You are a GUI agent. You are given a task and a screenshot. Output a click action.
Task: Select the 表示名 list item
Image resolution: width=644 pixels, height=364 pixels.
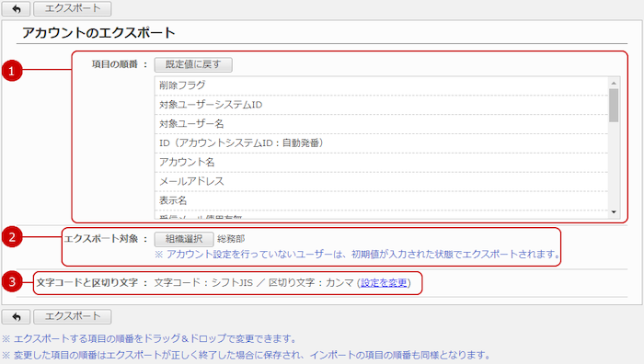381,200
